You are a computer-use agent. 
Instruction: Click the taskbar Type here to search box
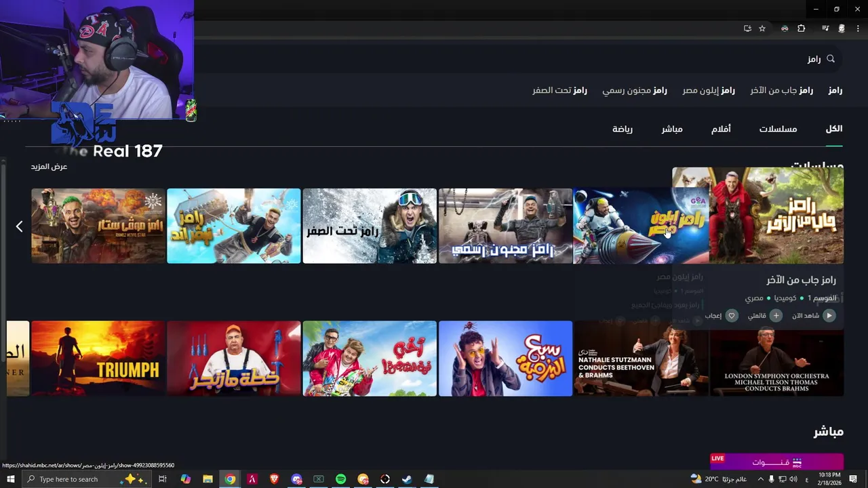(87, 479)
